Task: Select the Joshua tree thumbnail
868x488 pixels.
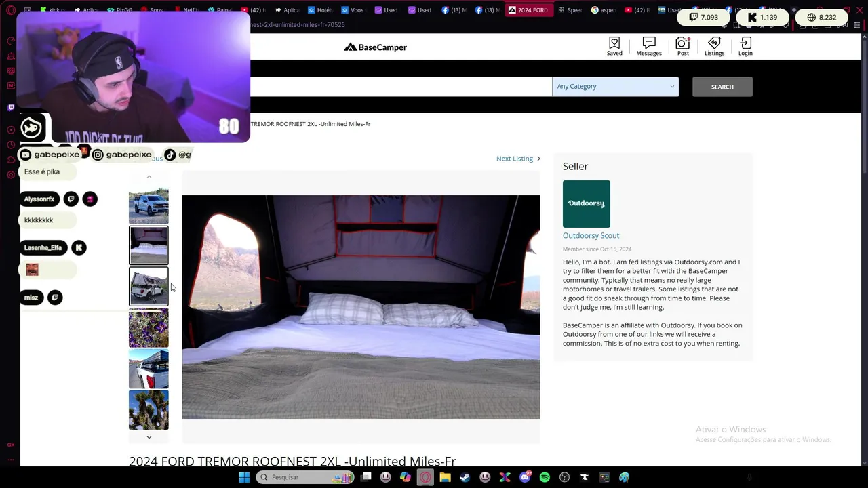Action: [x=149, y=410]
